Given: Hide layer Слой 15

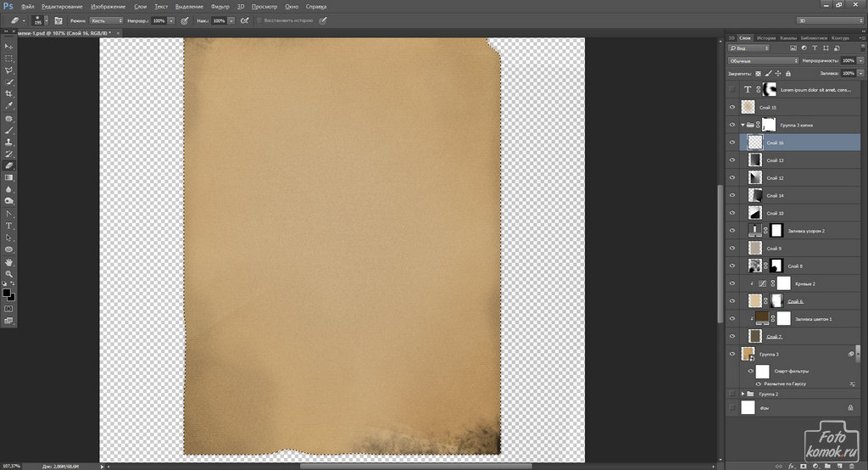Looking at the screenshot, I should 733,108.
